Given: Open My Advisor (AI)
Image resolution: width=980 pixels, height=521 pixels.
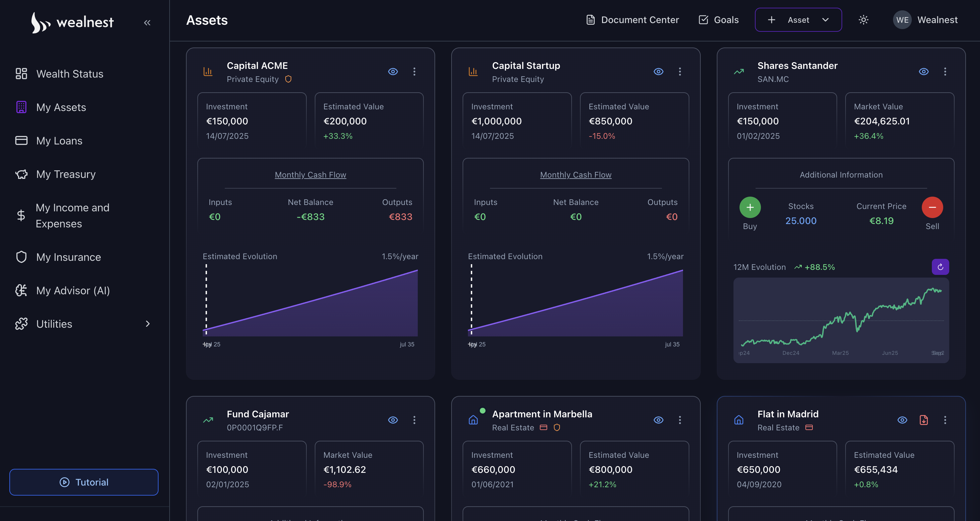Looking at the screenshot, I should coord(72,290).
